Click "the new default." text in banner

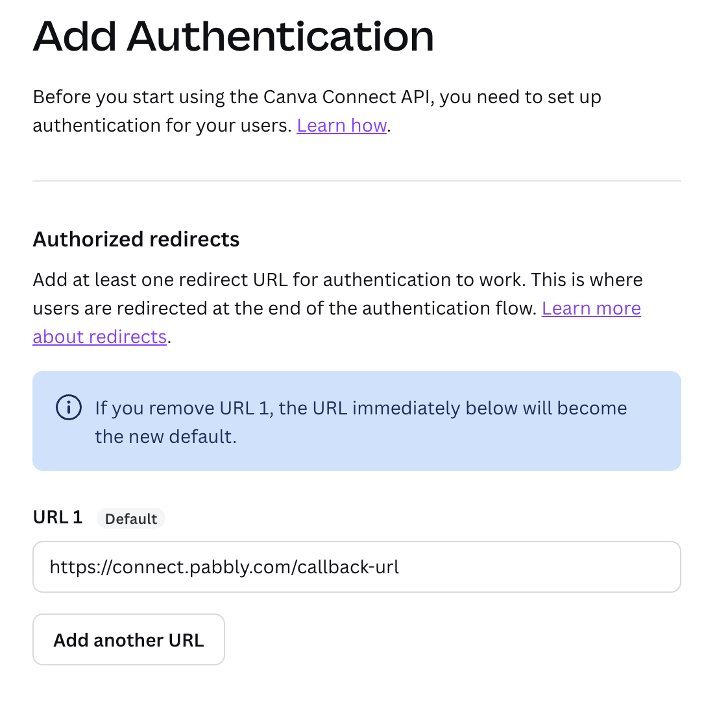(165, 436)
